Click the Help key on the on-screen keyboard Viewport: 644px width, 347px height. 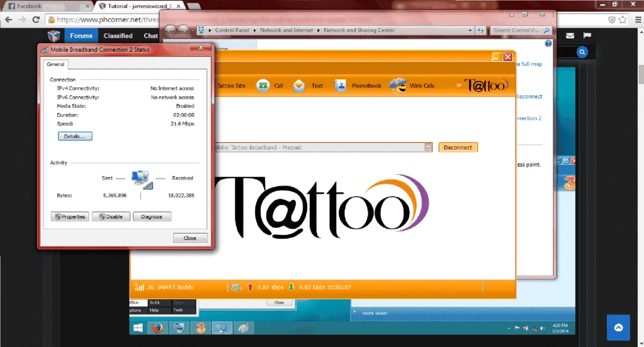pos(154,310)
